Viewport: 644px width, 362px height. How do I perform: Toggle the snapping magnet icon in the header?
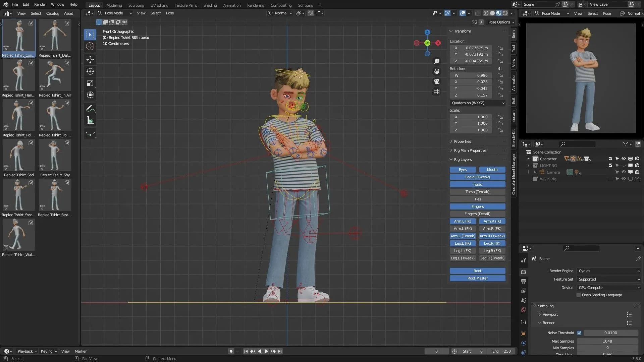click(x=310, y=13)
